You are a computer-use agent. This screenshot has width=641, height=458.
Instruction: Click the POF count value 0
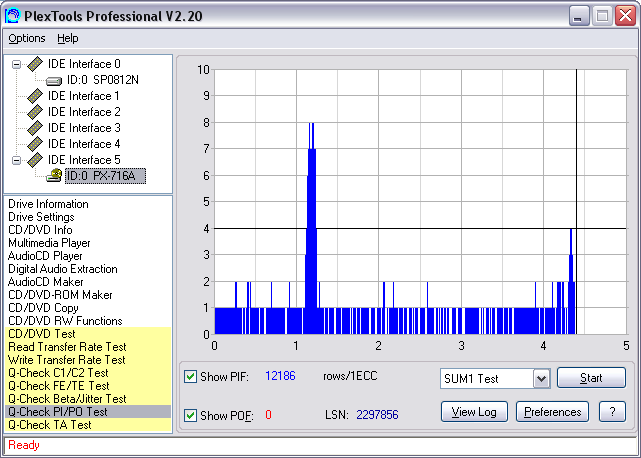tap(268, 415)
